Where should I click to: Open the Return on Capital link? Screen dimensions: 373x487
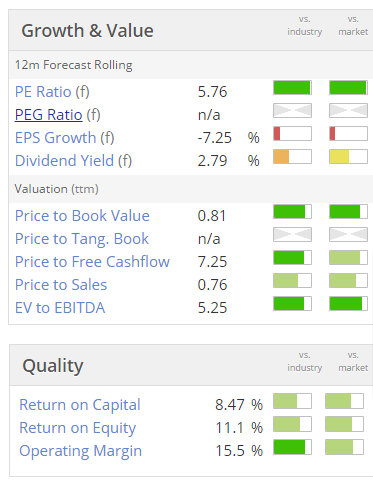(80, 405)
